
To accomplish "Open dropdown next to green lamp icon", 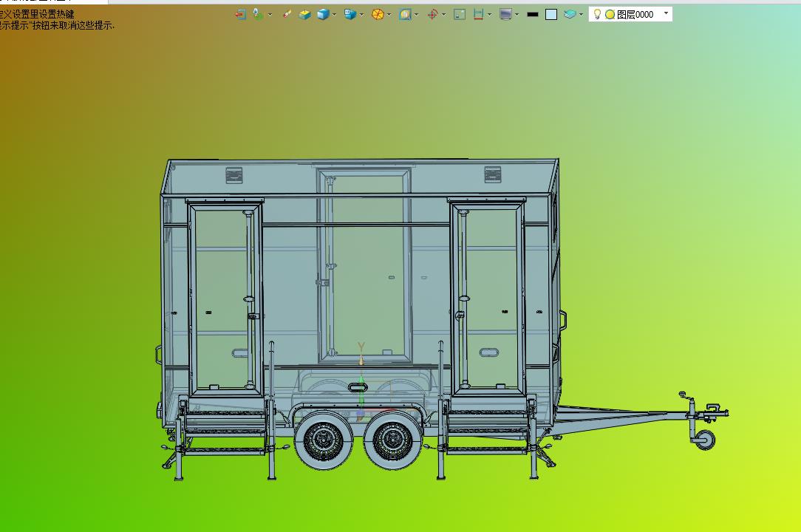I will tap(270, 15).
